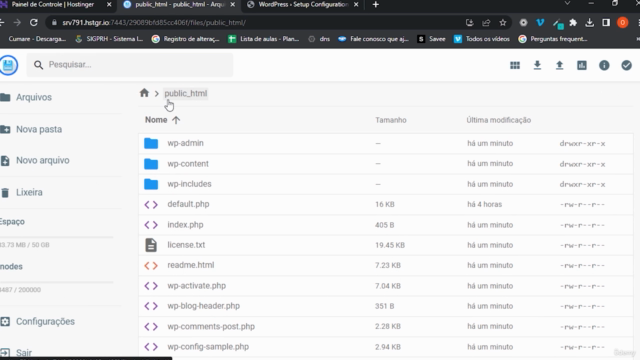Open the browser tab search dropdown arrow
The image size is (640, 360).
[567, 4]
